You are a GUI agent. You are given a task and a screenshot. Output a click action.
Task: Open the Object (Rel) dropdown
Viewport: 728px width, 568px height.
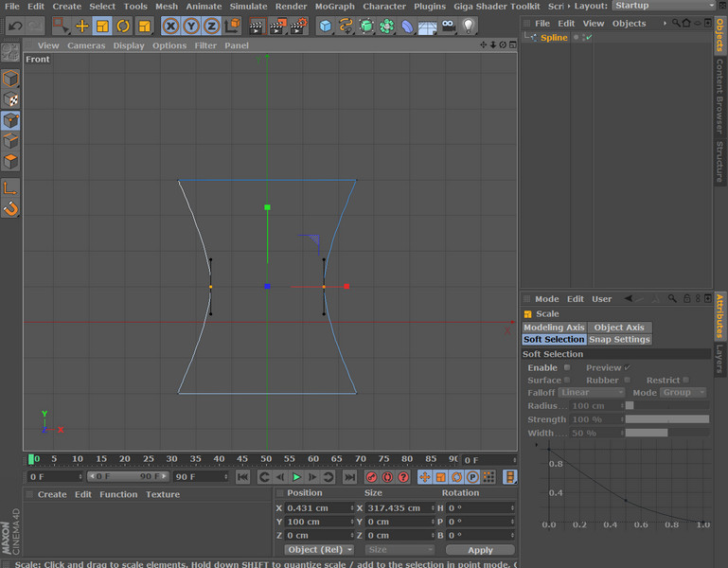point(320,549)
